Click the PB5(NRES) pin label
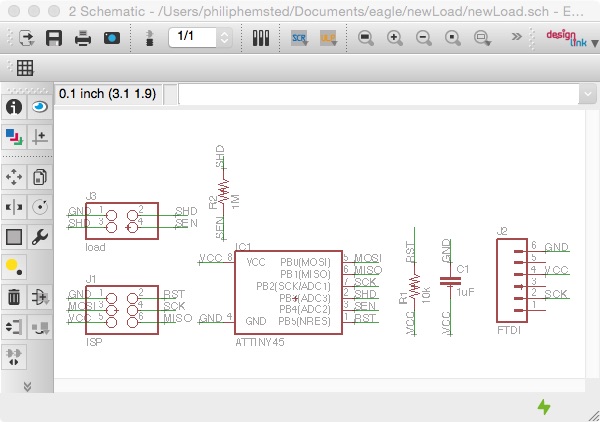This screenshot has width=600, height=422. coord(304,321)
